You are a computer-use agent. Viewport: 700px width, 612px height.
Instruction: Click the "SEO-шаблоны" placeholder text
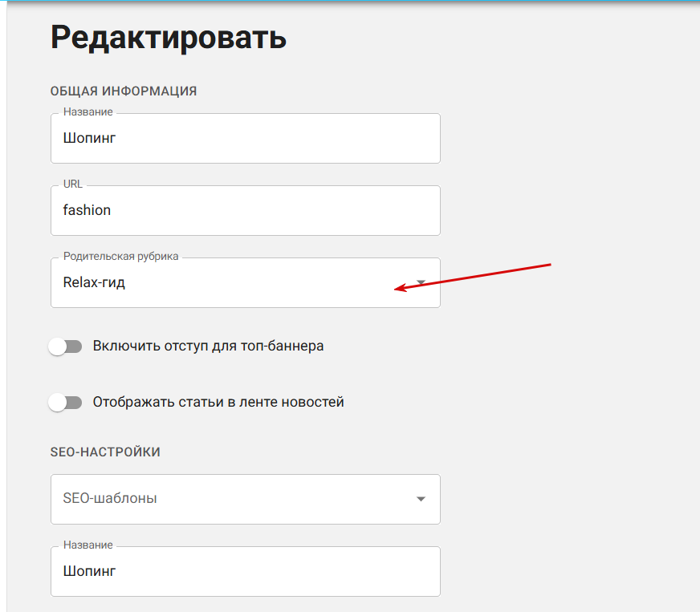pyautogui.click(x=110, y=498)
